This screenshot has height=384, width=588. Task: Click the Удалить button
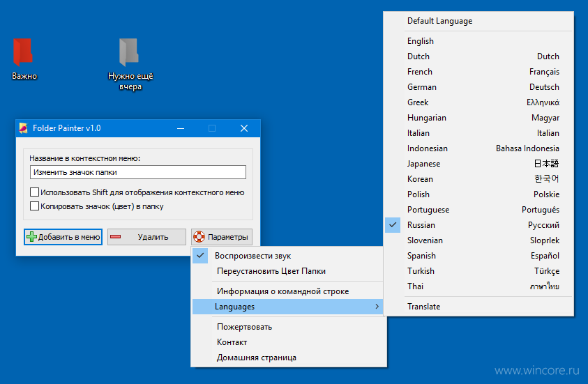point(146,237)
